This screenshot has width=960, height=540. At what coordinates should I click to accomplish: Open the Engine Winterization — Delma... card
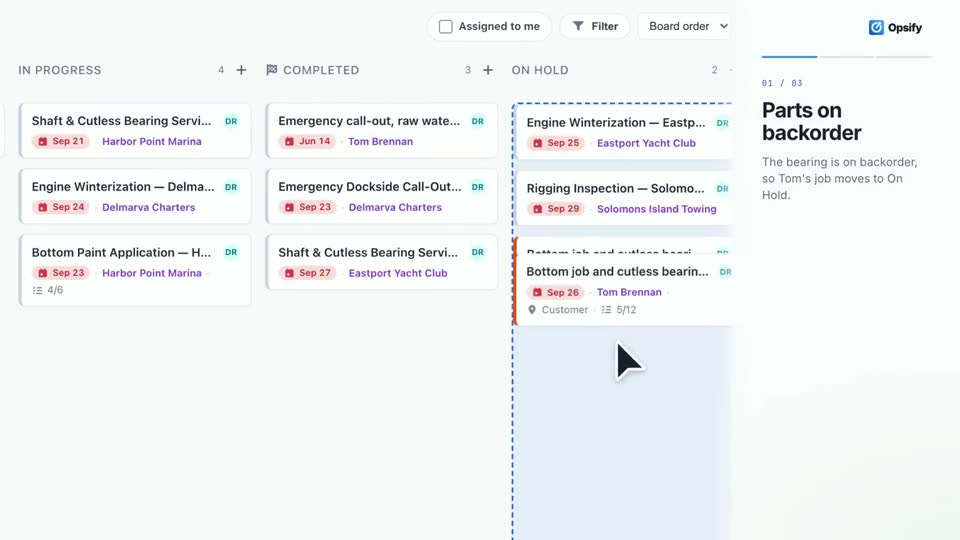135,197
